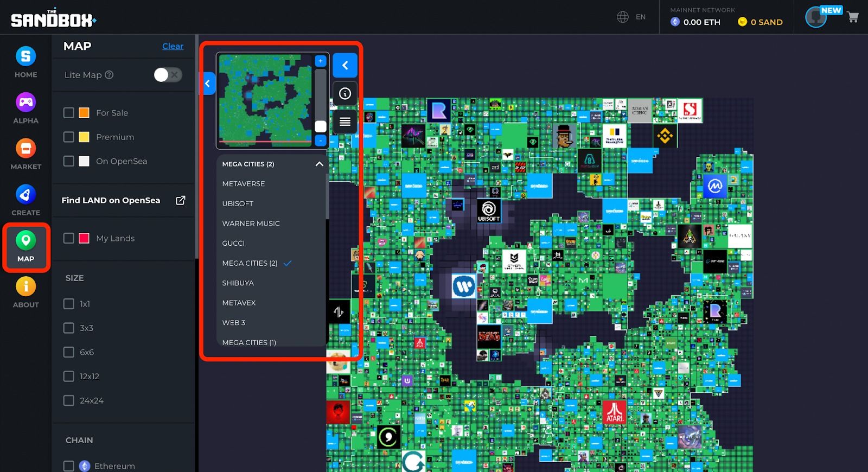Select WEB 3 from the list
The width and height of the screenshot is (868, 472).
coord(234,323)
